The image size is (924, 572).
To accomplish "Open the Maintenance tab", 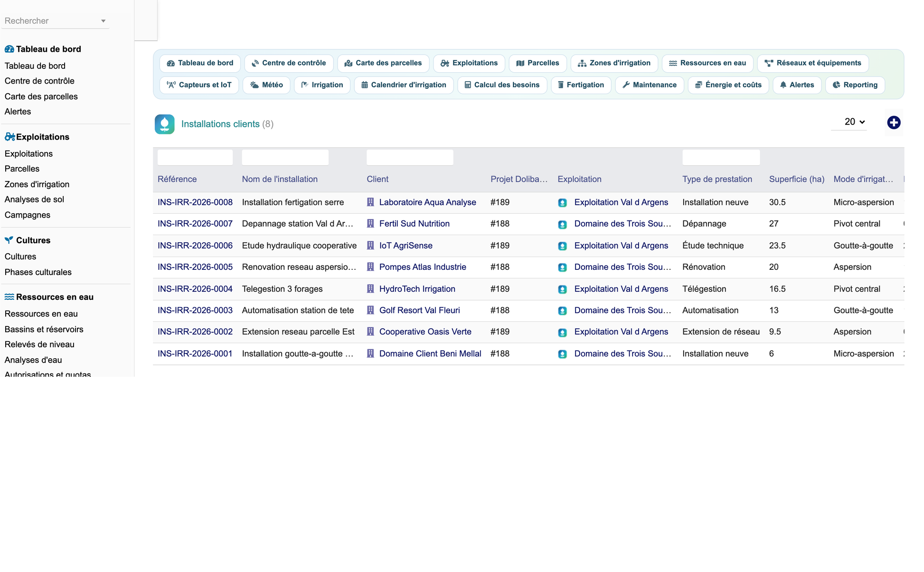I will point(649,85).
